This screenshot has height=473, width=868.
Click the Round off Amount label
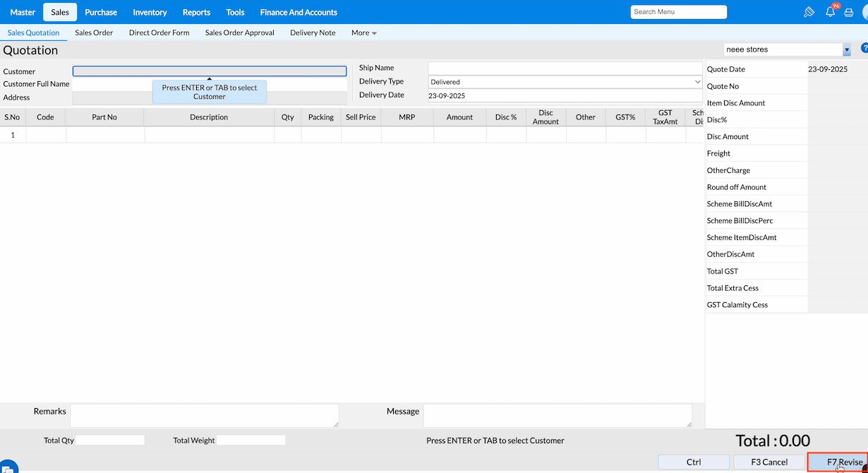[737, 187]
